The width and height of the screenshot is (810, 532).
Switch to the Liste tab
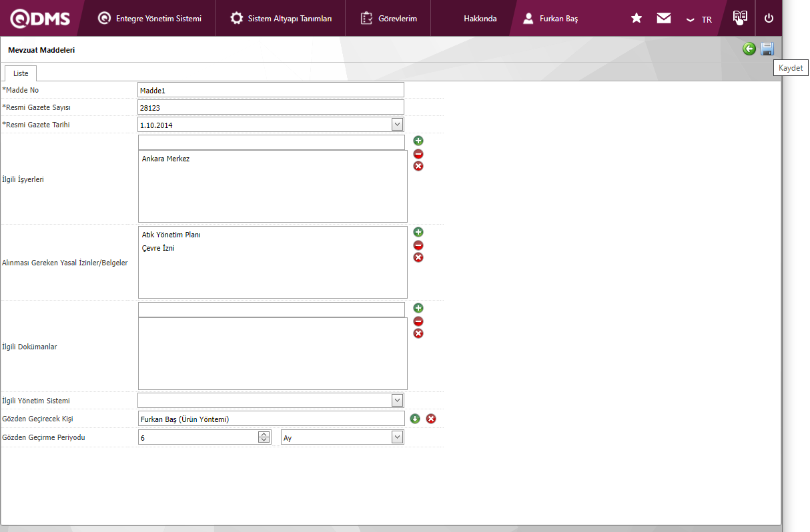click(x=21, y=73)
